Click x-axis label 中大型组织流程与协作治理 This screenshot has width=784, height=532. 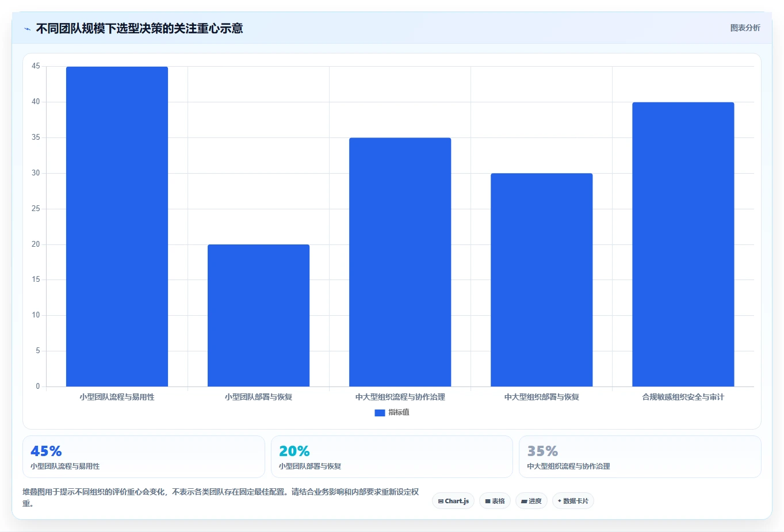400,397
